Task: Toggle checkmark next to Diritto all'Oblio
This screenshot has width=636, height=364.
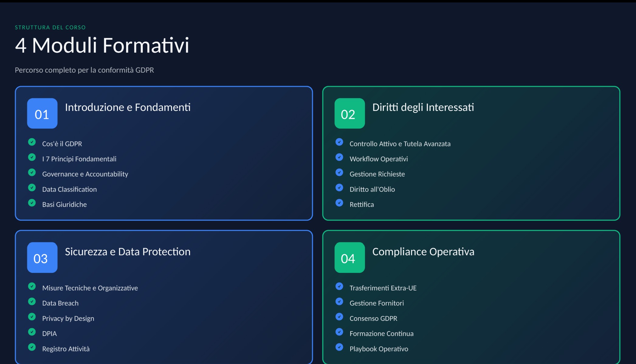Action: pos(339,187)
